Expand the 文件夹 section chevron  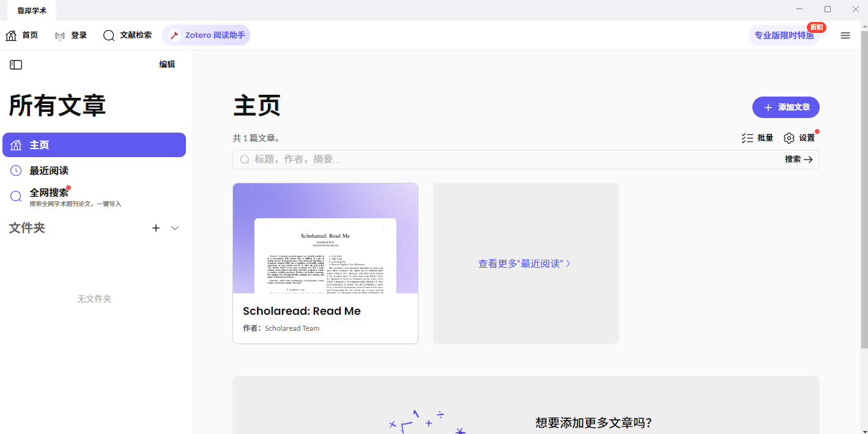coord(175,227)
